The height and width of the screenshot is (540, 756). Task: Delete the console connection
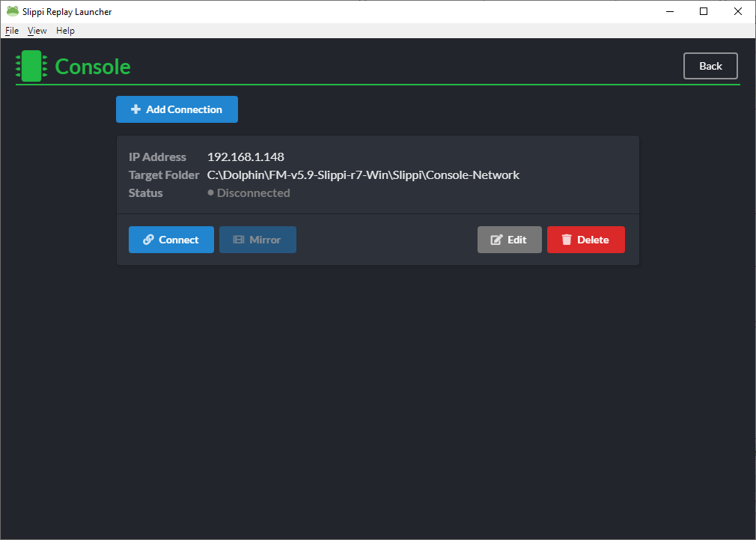click(586, 240)
